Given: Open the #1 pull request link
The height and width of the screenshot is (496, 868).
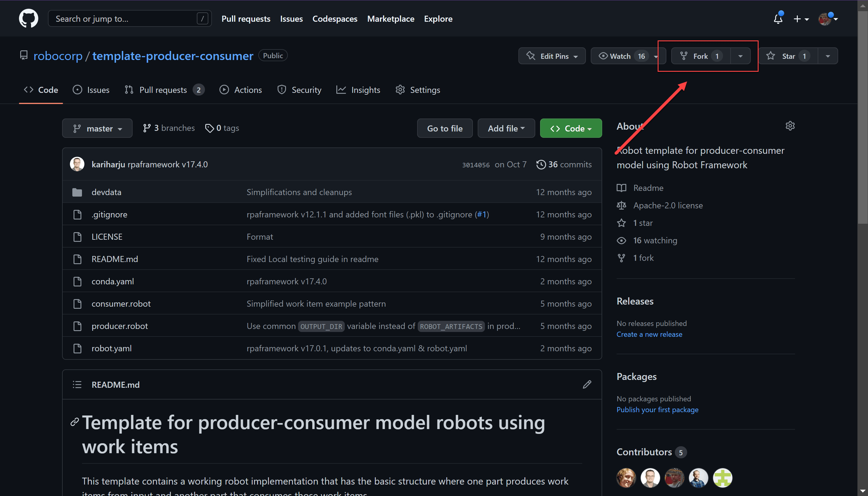Looking at the screenshot, I should click(x=482, y=214).
